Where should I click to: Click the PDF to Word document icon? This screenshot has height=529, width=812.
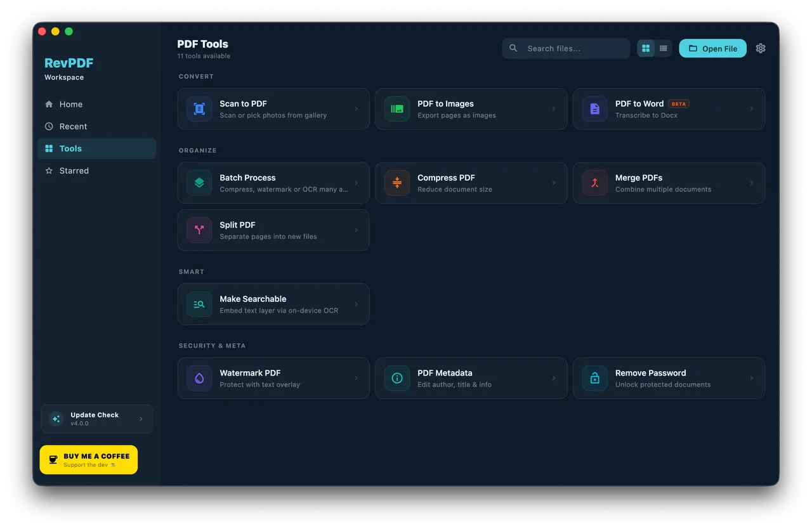tap(595, 109)
